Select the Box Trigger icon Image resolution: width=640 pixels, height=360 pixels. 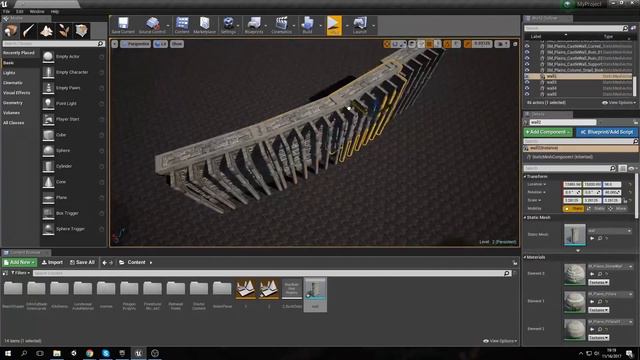click(48, 213)
